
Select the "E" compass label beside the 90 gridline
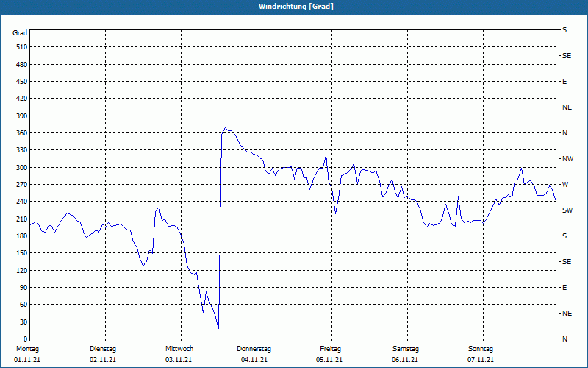[564, 288]
